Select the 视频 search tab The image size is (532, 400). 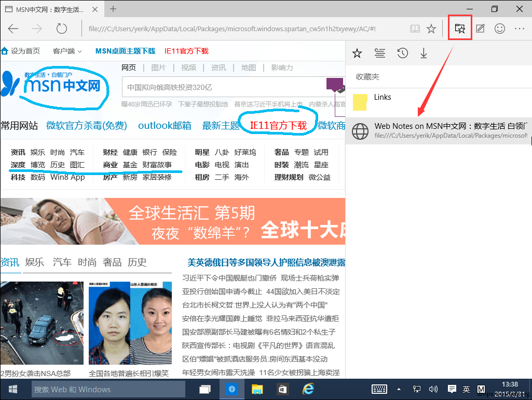tap(188, 68)
